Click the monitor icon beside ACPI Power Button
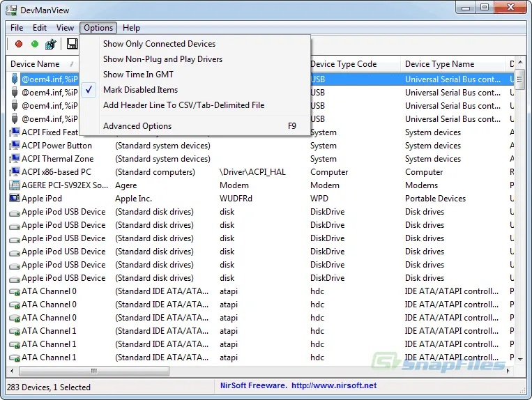 15,146
